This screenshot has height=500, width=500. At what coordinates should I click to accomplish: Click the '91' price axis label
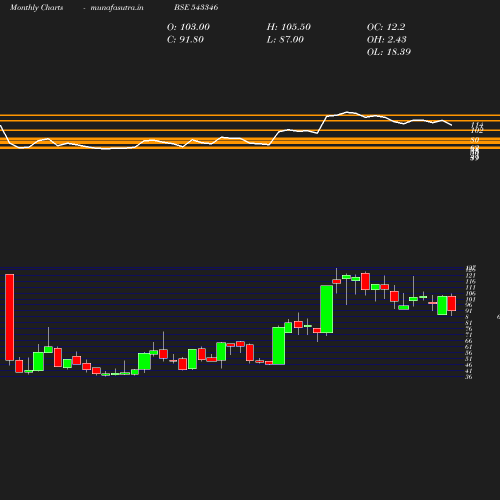469,311
